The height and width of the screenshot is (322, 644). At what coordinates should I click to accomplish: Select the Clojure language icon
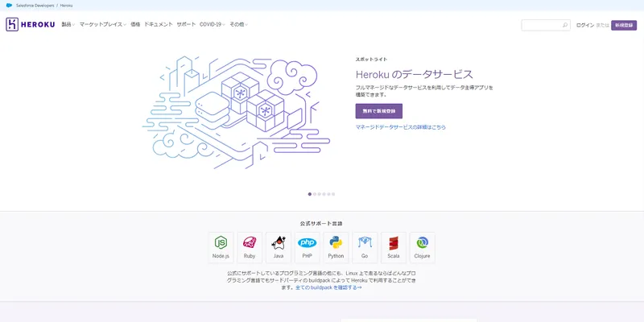click(x=422, y=247)
